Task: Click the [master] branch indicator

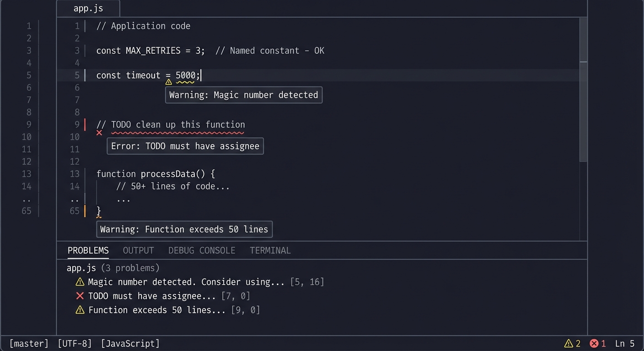Action: 29,343
